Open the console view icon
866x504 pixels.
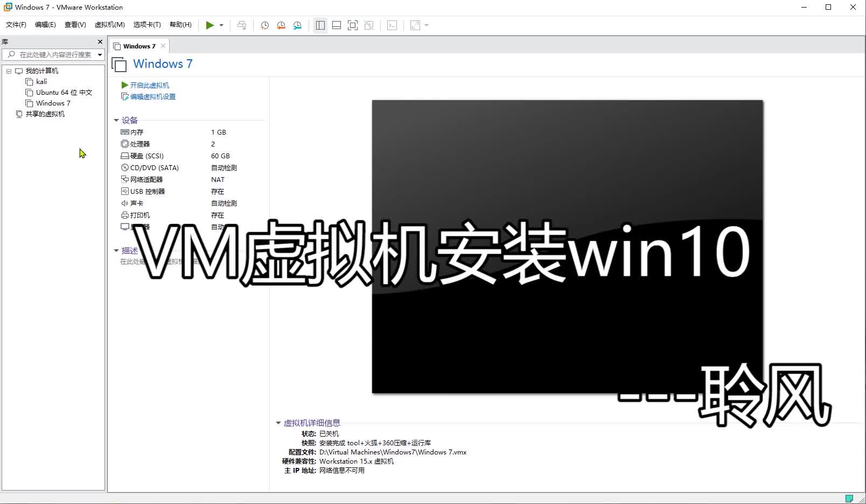pos(392,25)
